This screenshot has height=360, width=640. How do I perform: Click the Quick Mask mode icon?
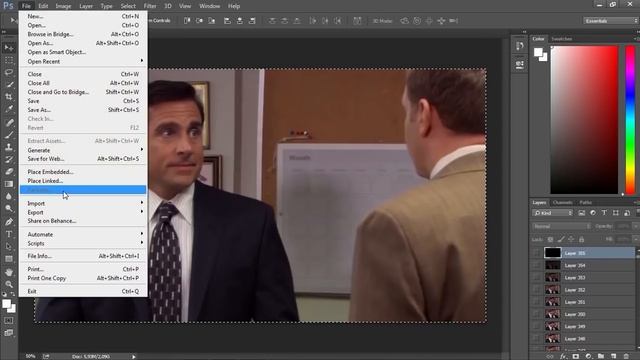click(x=9, y=321)
